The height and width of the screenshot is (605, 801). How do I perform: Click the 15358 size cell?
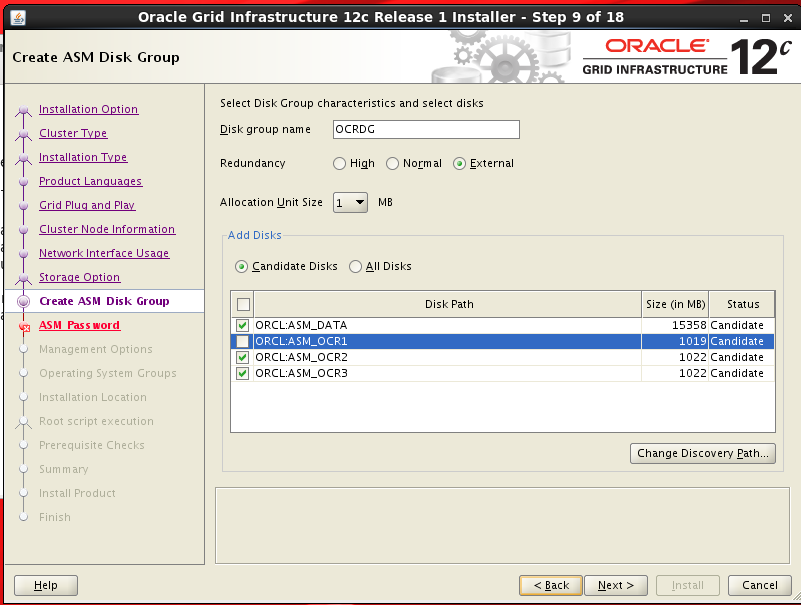(x=675, y=325)
